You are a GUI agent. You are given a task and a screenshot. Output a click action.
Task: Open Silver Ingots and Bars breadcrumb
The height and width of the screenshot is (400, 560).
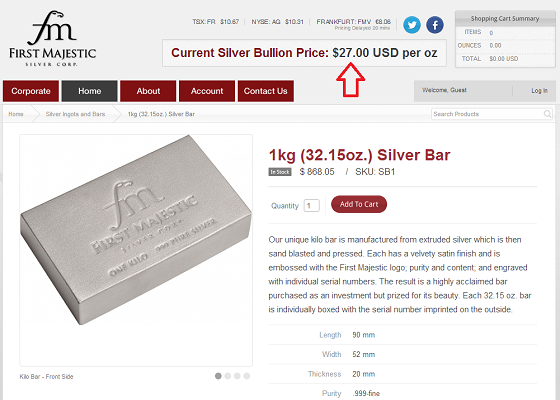click(75, 114)
